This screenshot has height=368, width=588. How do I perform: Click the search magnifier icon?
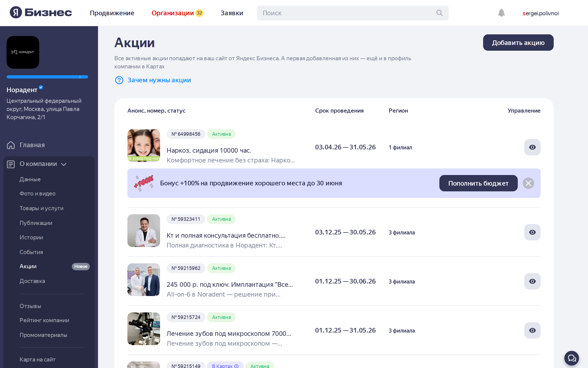point(439,13)
